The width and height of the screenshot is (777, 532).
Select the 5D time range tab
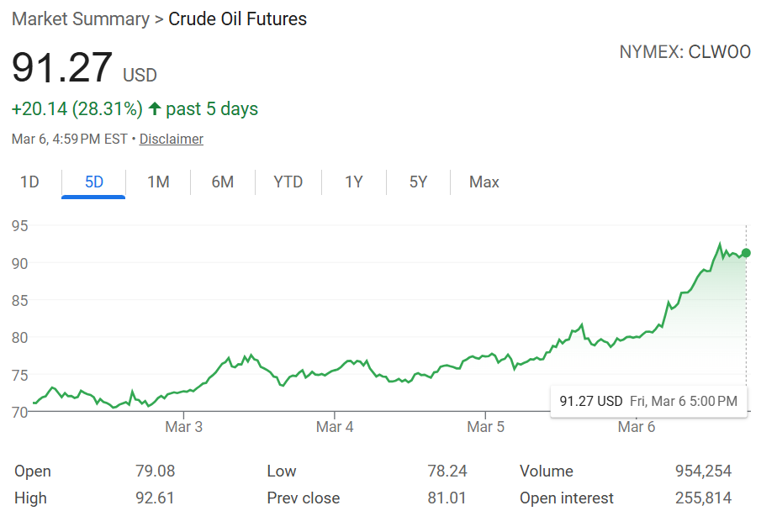click(x=93, y=182)
